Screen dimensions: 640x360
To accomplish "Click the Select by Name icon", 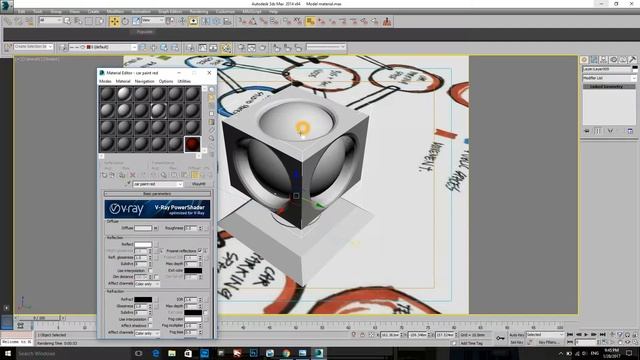I will click(78, 21).
